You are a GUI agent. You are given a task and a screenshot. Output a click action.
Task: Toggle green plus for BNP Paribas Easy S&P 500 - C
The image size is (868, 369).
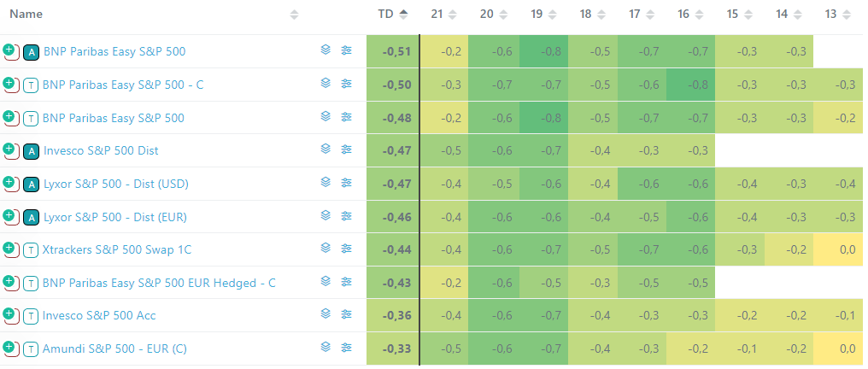9,84
